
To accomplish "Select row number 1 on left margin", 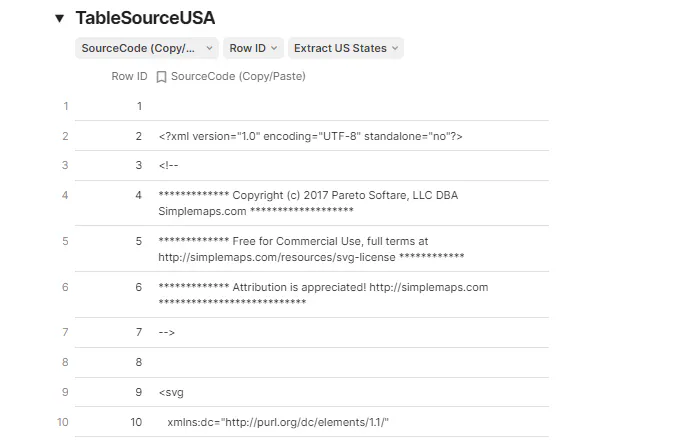I will (66, 106).
